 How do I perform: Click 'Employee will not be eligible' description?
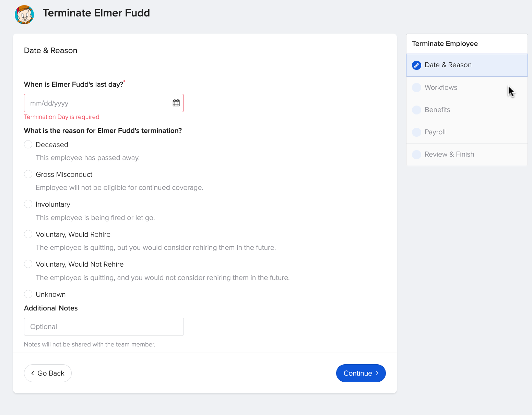tap(120, 187)
